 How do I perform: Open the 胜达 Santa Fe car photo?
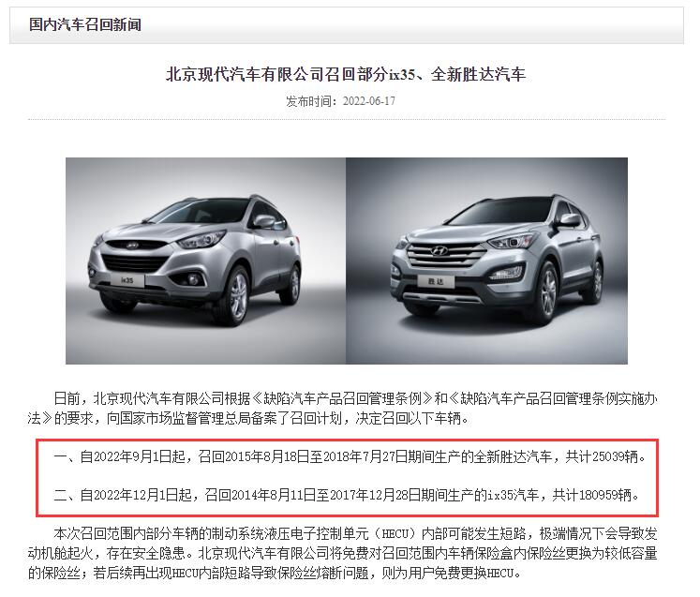[486, 261]
